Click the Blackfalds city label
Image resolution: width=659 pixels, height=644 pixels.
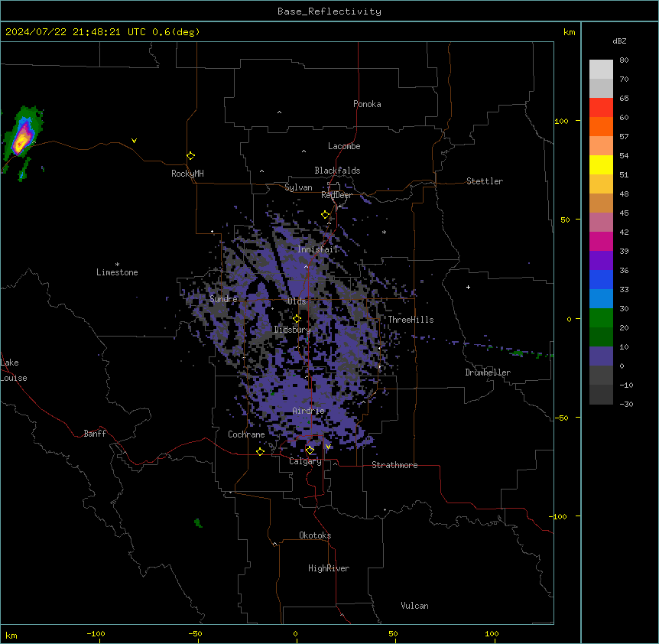coord(337,171)
